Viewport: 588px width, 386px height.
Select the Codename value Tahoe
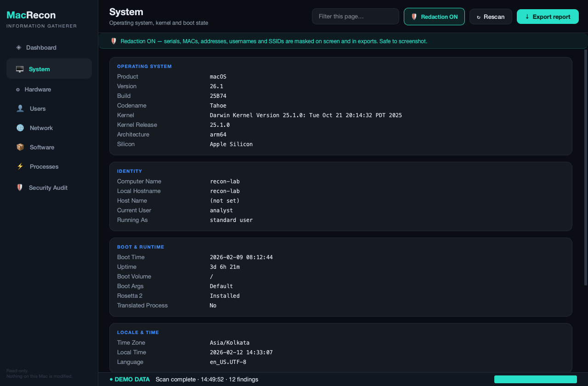(x=218, y=105)
